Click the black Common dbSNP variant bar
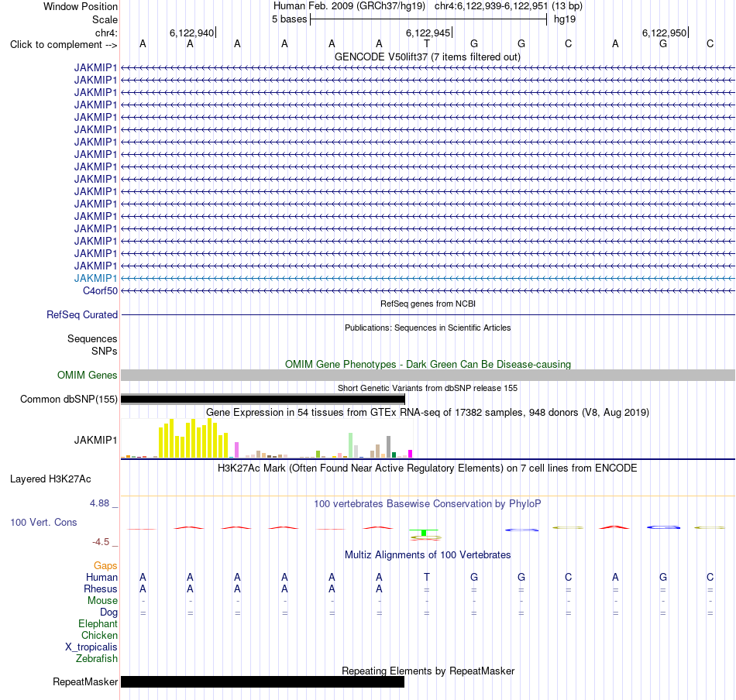The width and height of the screenshot is (736, 700). (x=263, y=400)
